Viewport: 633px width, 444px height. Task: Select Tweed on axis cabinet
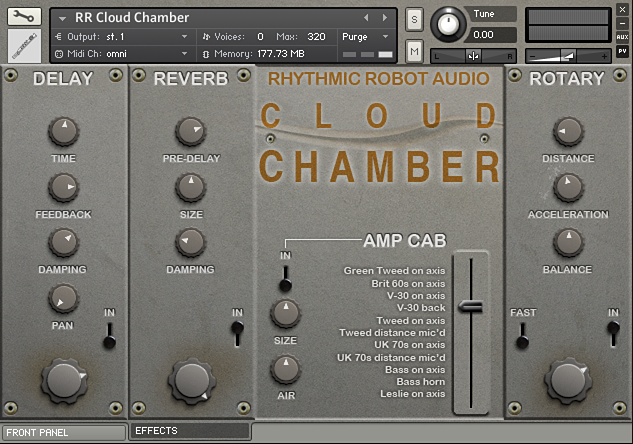(411, 320)
